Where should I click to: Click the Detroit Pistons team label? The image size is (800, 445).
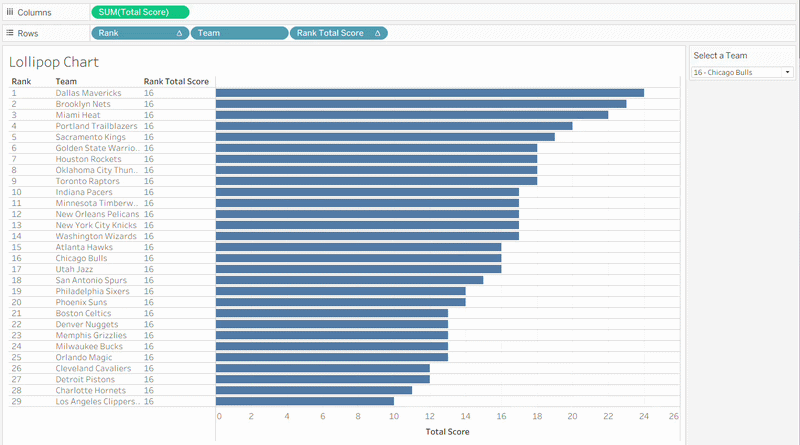(85, 380)
